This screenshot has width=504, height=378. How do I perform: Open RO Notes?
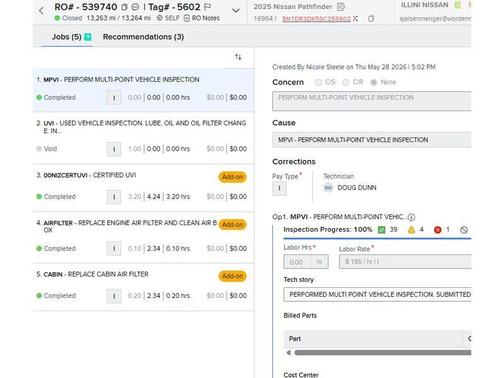(x=202, y=18)
